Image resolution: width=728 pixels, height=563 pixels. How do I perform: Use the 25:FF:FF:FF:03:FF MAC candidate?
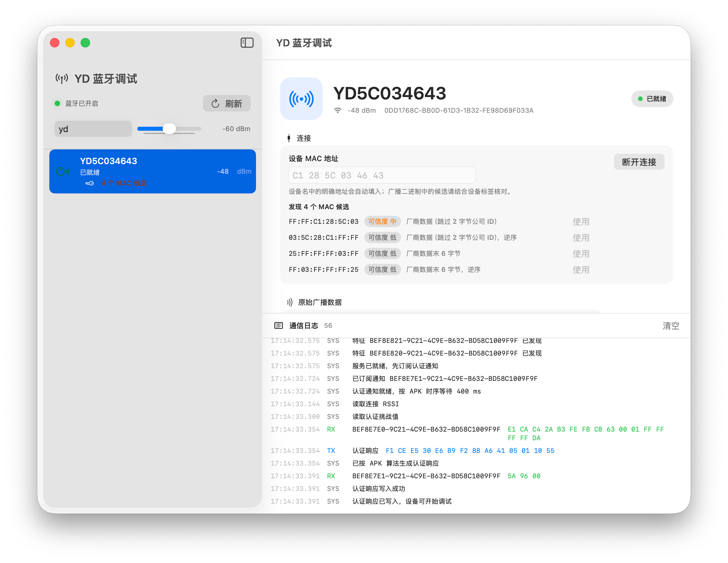pyautogui.click(x=581, y=254)
